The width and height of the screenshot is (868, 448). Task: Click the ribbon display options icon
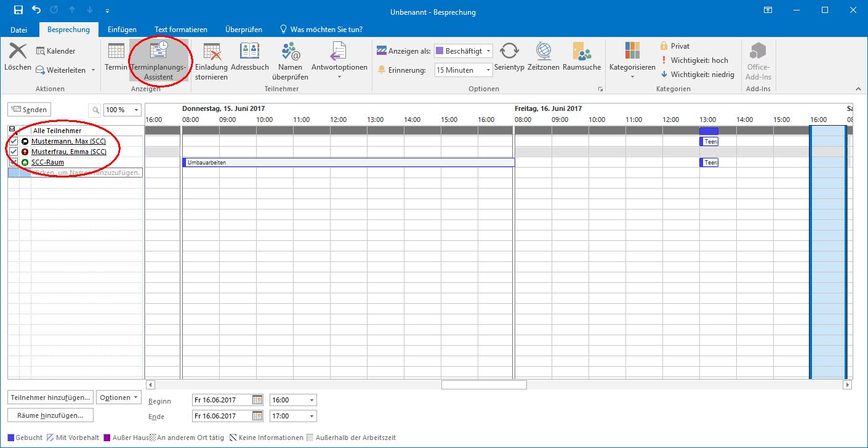point(768,10)
